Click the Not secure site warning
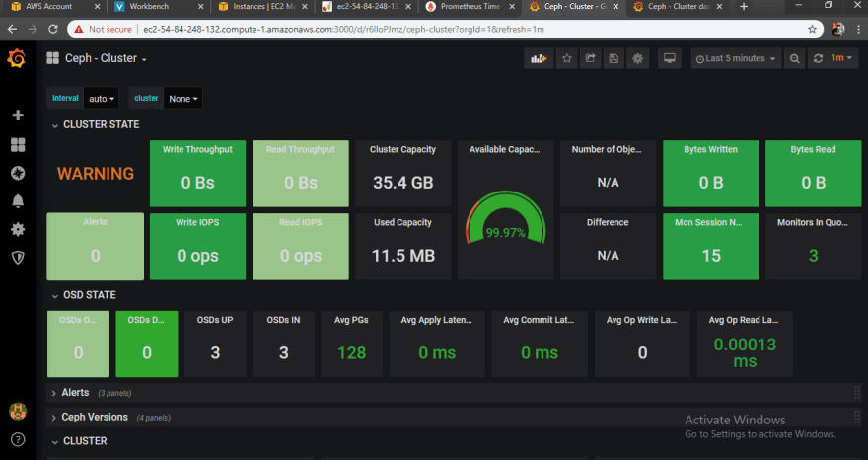The height and width of the screenshot is (460, 868). pyautogui.click(x=103, y=29)
